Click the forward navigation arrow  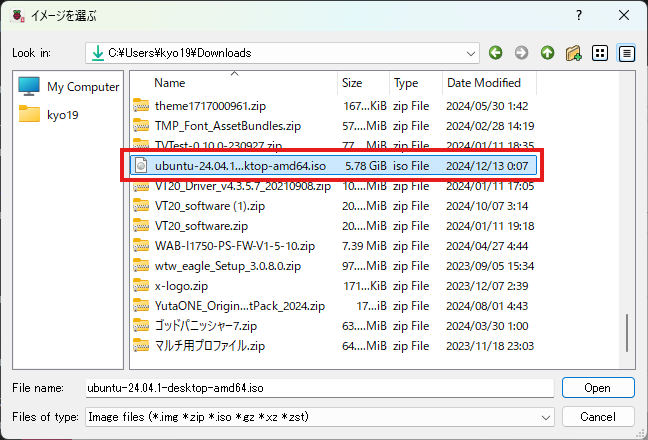pyautogui.click(x=521, y=53)
